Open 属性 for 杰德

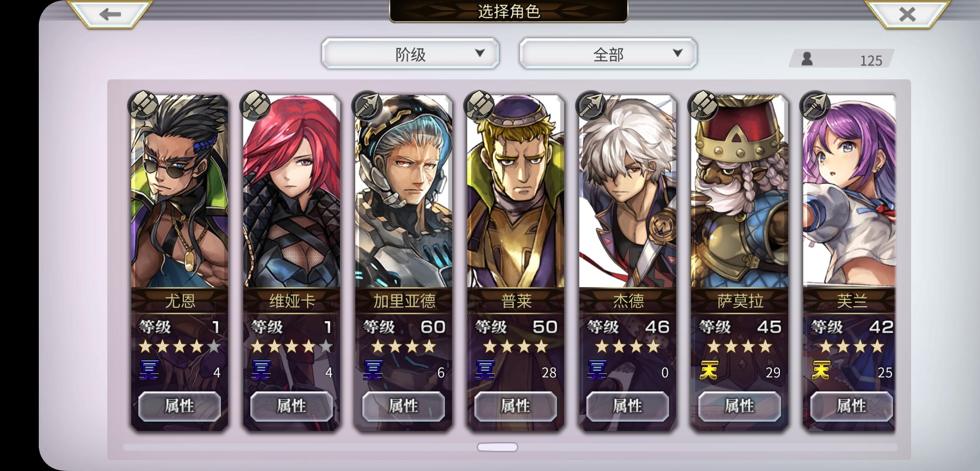[x=627, y=406]
